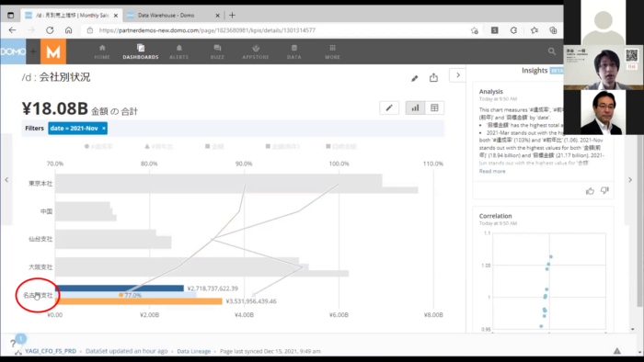Click the orange M company logo

click(53, 51)
